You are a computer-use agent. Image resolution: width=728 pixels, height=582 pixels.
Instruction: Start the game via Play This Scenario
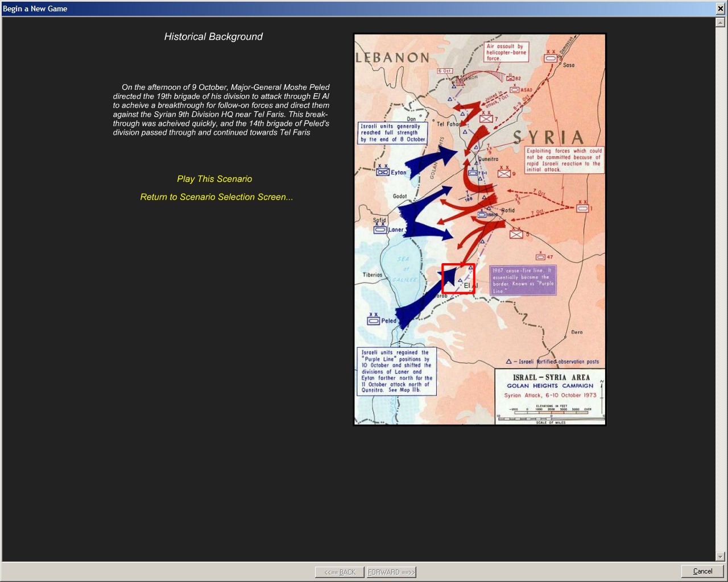tap(214, 179)
